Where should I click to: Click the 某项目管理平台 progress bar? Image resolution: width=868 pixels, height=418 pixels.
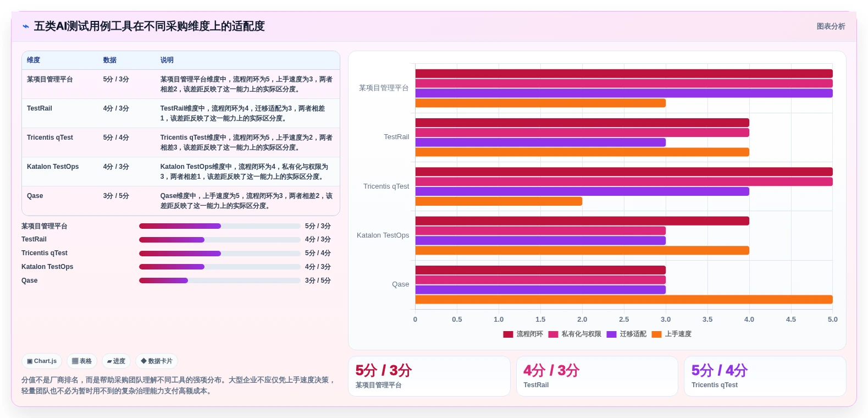(x=220, y=226)
